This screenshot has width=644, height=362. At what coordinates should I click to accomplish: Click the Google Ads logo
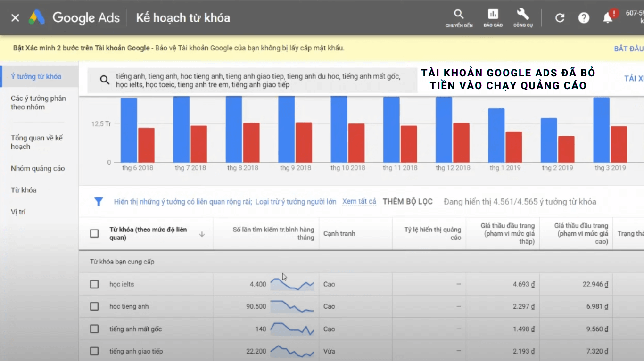pyautogui.click(x=73, y=17)
